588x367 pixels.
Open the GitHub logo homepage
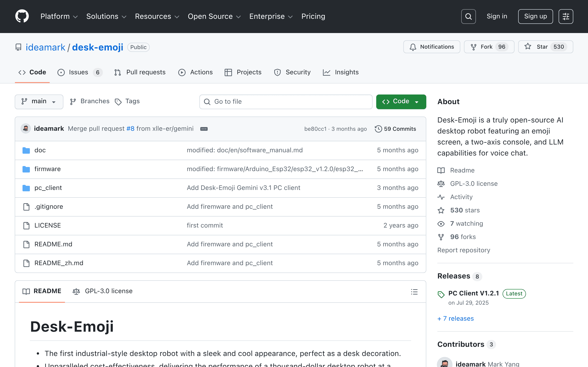pyautogui.click(x=22, y=16)
